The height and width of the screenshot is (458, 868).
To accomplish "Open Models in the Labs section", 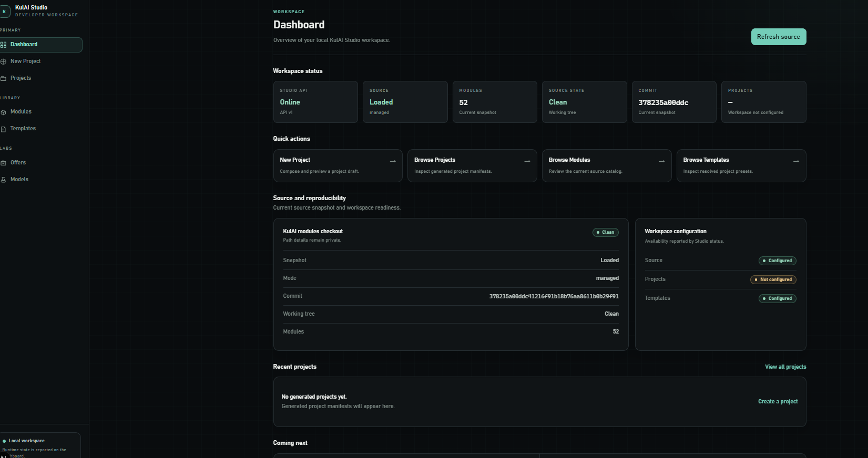I will 41,180.
